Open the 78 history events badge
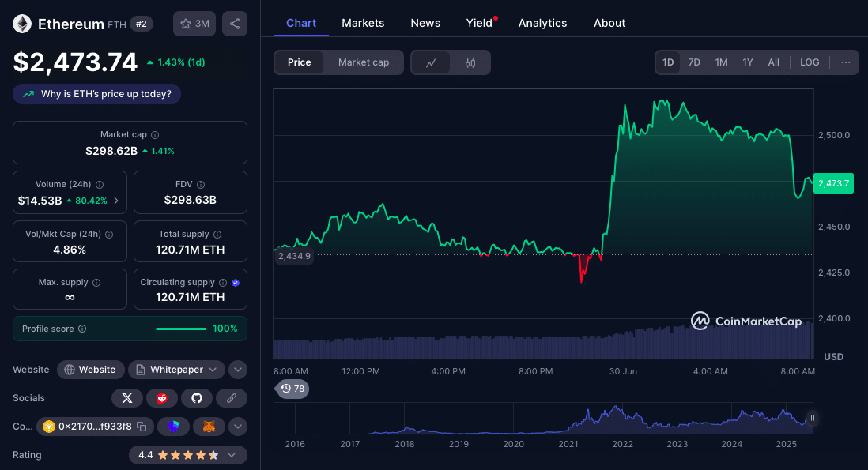The width and height of the screenshot is (868, 470). pos(292,389)
